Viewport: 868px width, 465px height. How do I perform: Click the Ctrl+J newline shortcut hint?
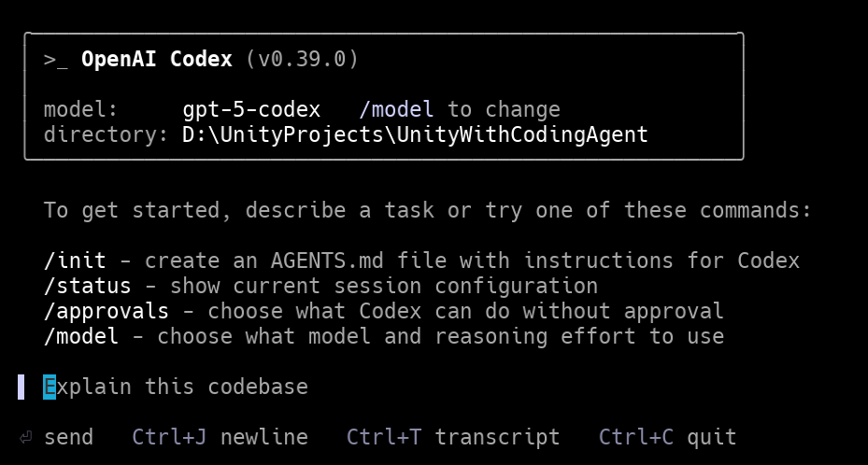(x=220, y=437)
